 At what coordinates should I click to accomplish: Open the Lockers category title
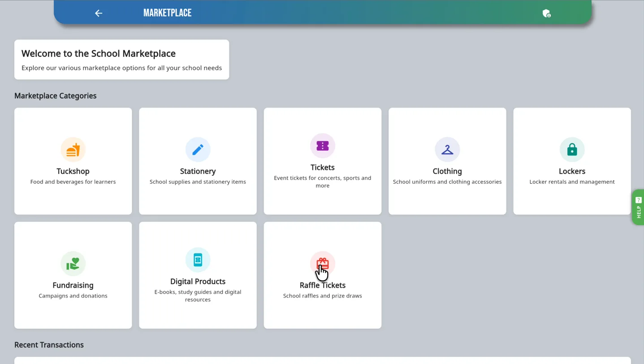tap(572, 171)
